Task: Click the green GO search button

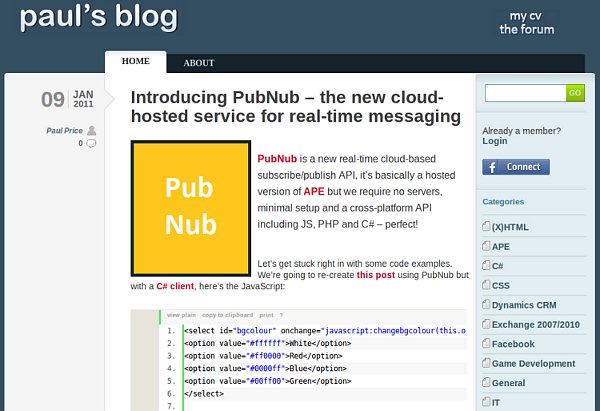Action: [575, 93]
